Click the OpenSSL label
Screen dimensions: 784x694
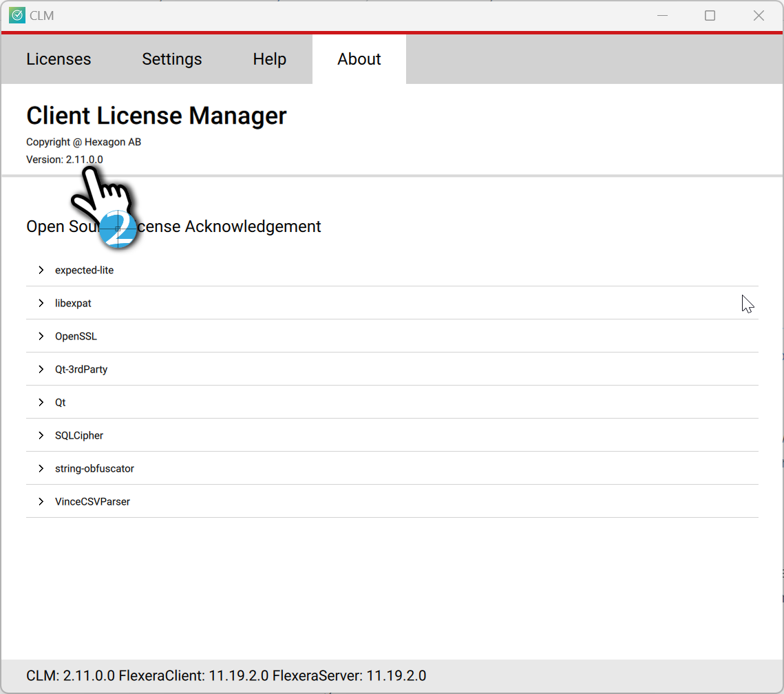click(x=76, y=336)
